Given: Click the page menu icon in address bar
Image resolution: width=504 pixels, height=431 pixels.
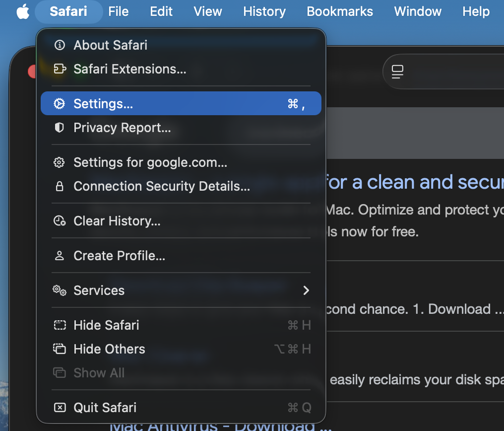Looking at the screenshot, I should (397, 72).
